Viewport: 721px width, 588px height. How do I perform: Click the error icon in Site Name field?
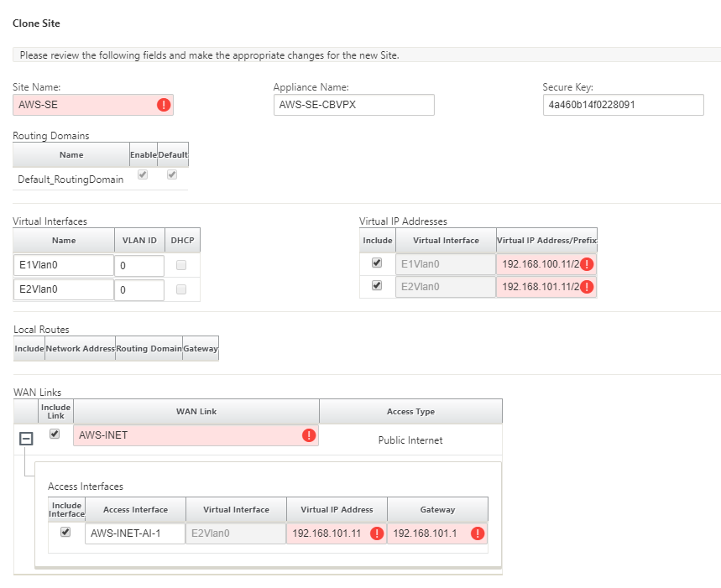[x=164, y=105]
